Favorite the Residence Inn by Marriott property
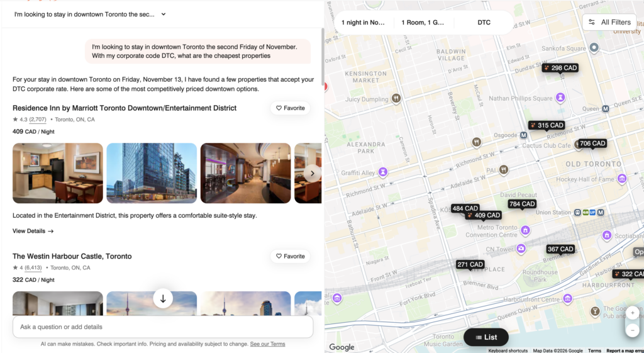 coord(291,108)
